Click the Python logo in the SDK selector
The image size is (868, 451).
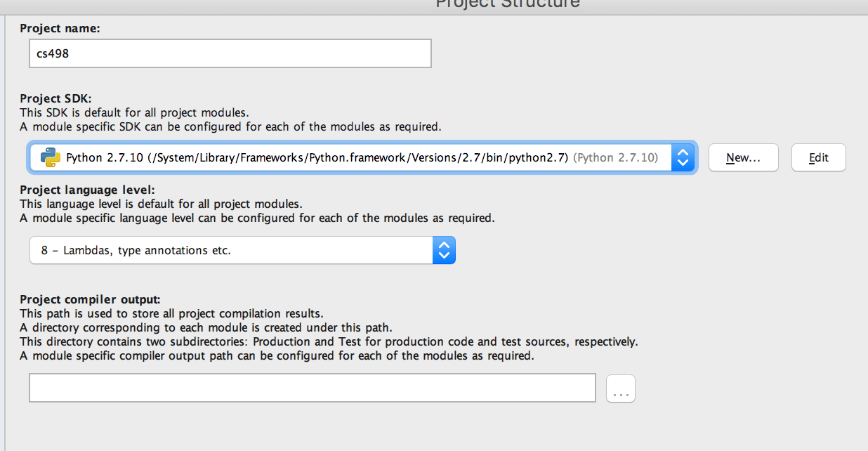tap(51, 157)
